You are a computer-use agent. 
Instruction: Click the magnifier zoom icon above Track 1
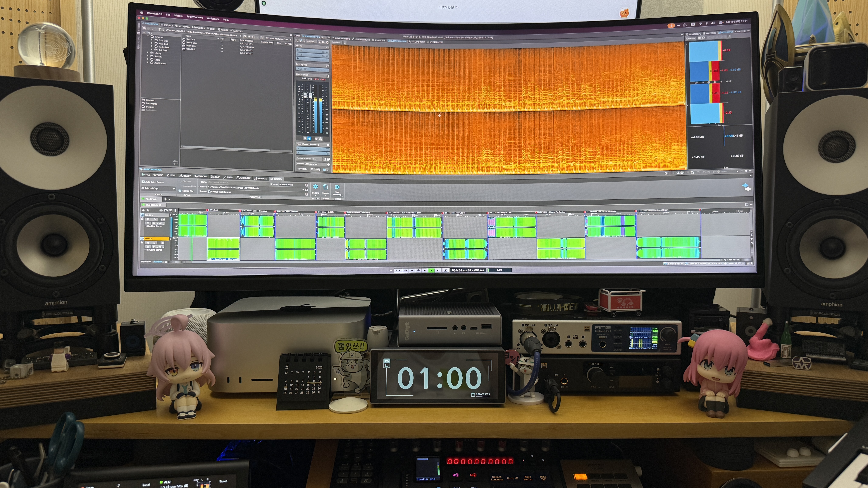148,211
